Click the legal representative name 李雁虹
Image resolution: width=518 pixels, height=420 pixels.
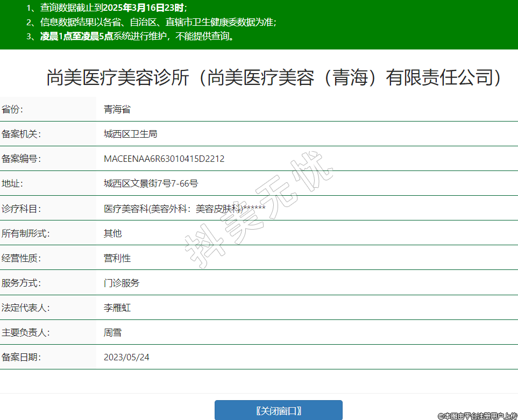pos(117,308)
